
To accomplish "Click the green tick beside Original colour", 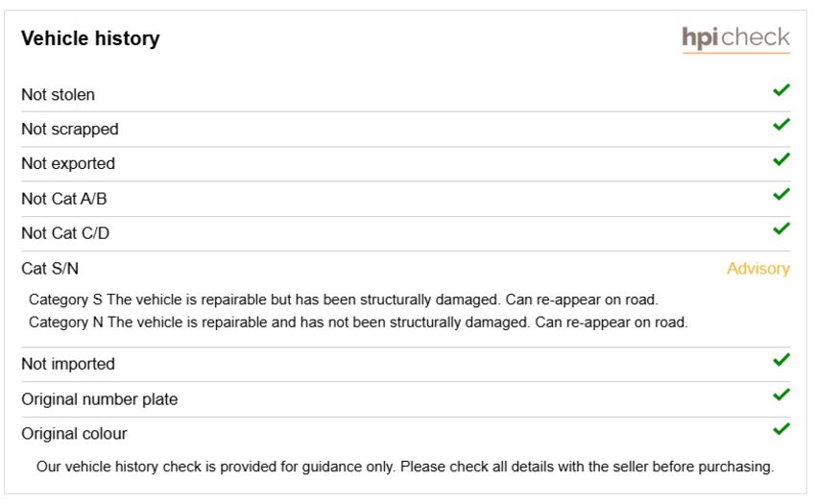I will 781,429.
